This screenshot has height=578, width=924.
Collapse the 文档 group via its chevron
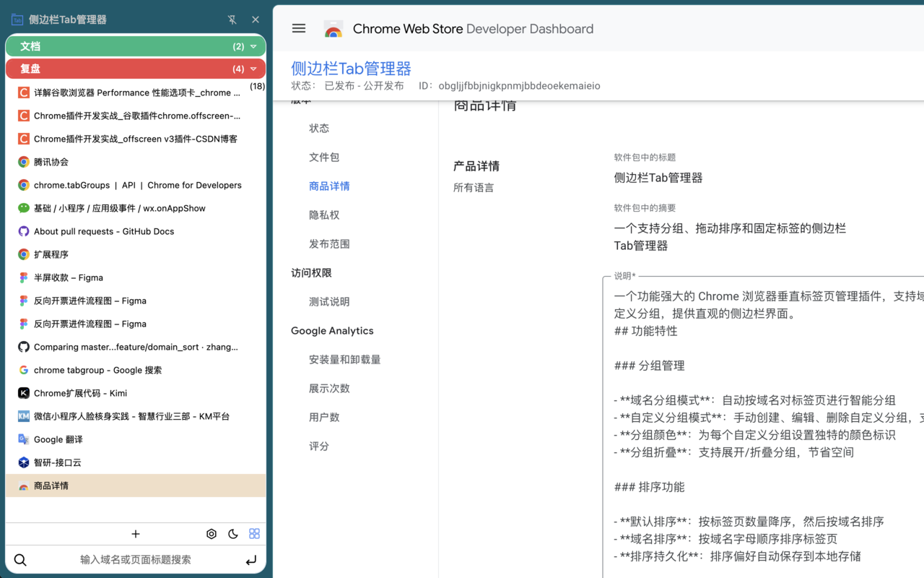(x=255, y=46)
